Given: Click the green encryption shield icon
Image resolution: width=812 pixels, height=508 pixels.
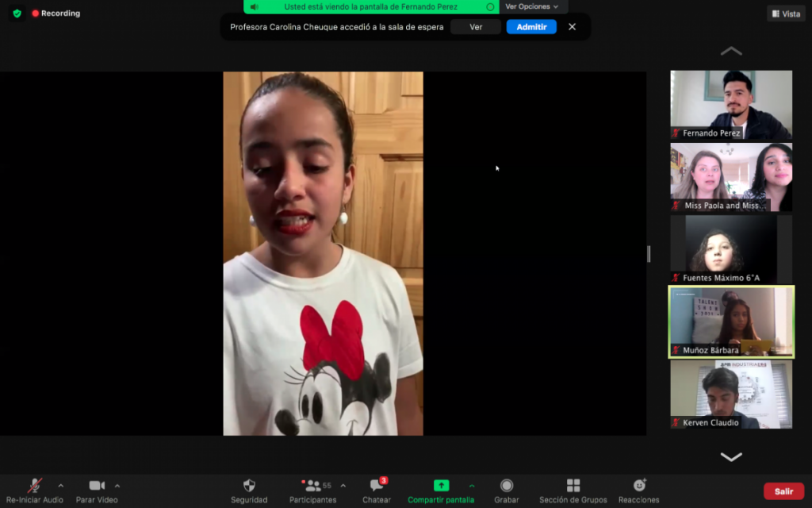Looking at the screenshot, I should 17,13.
